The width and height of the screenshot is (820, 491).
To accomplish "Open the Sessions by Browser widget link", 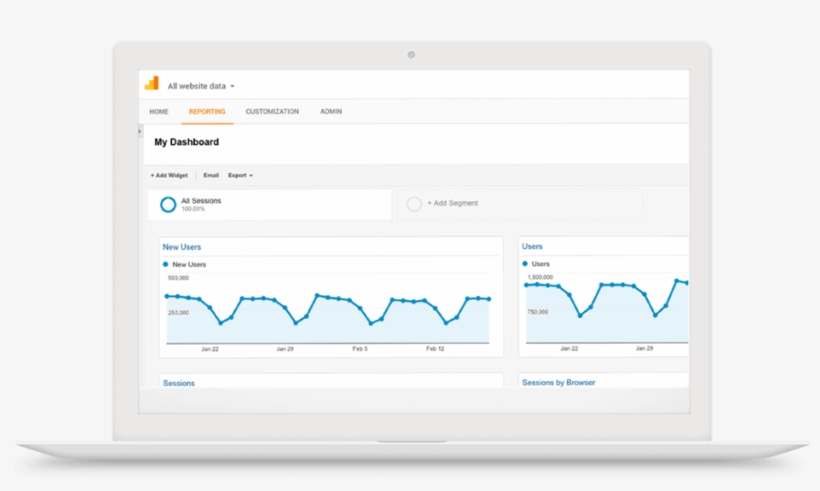I will (x=559, y=383).
